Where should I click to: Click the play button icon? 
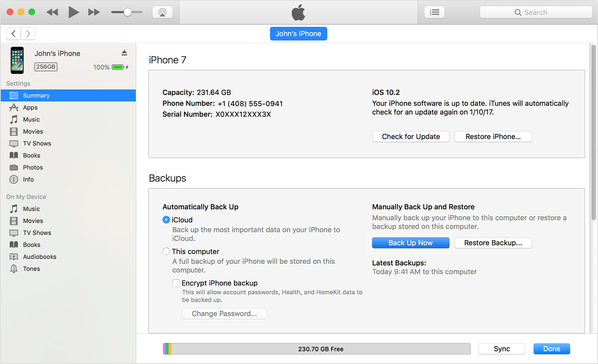(x=73, y=12)
